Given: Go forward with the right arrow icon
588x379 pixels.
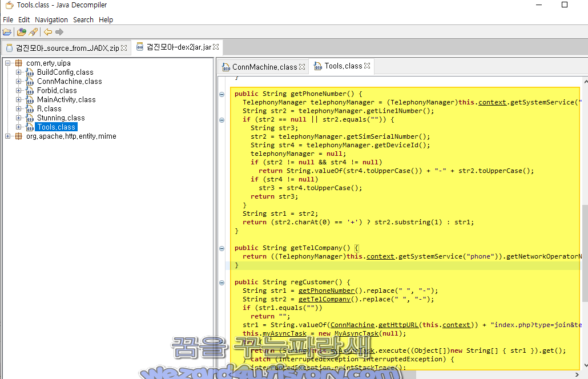Looking at the screenshot, I should click(x=59, y=32).
